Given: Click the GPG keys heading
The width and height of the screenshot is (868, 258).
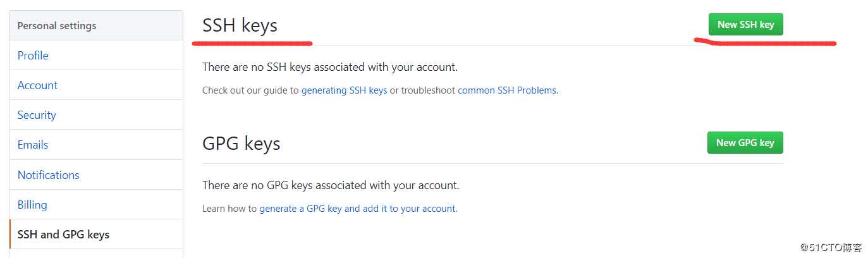Looking at the screenshot, I should tap(241, 144).
